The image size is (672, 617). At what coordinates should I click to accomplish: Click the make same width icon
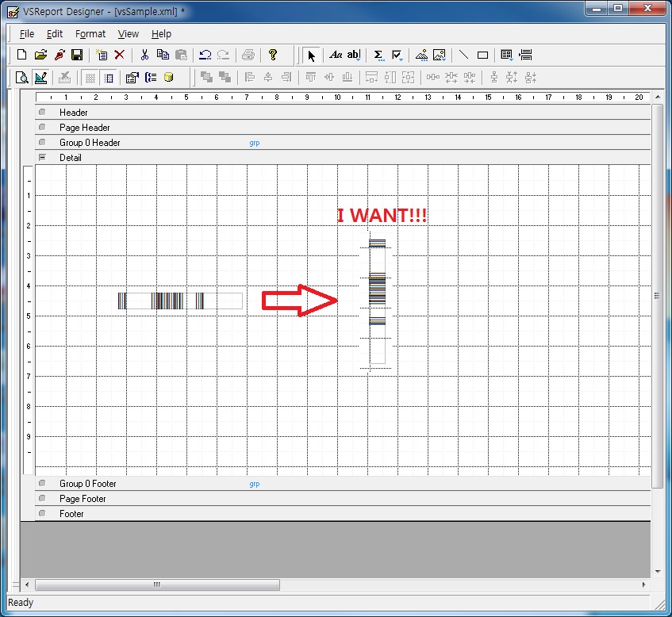click(371, 78)
